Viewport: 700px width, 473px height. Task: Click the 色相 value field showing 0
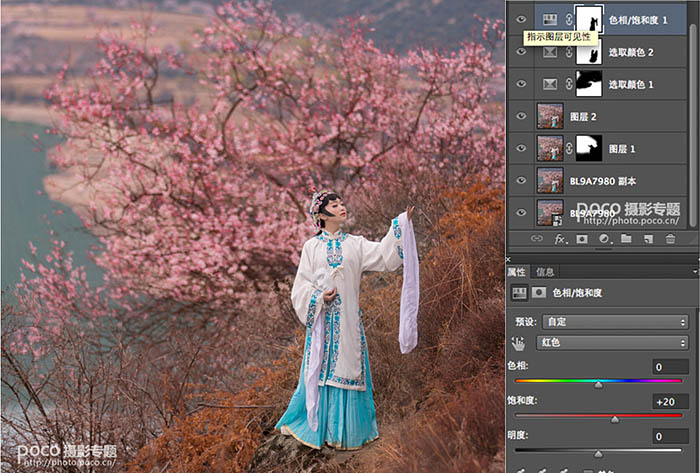pos(671,367)
